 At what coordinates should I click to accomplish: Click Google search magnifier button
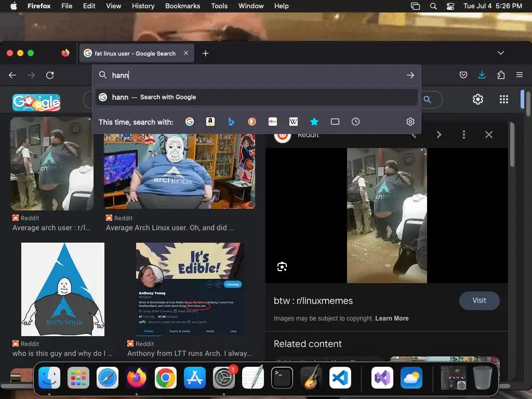428,99
